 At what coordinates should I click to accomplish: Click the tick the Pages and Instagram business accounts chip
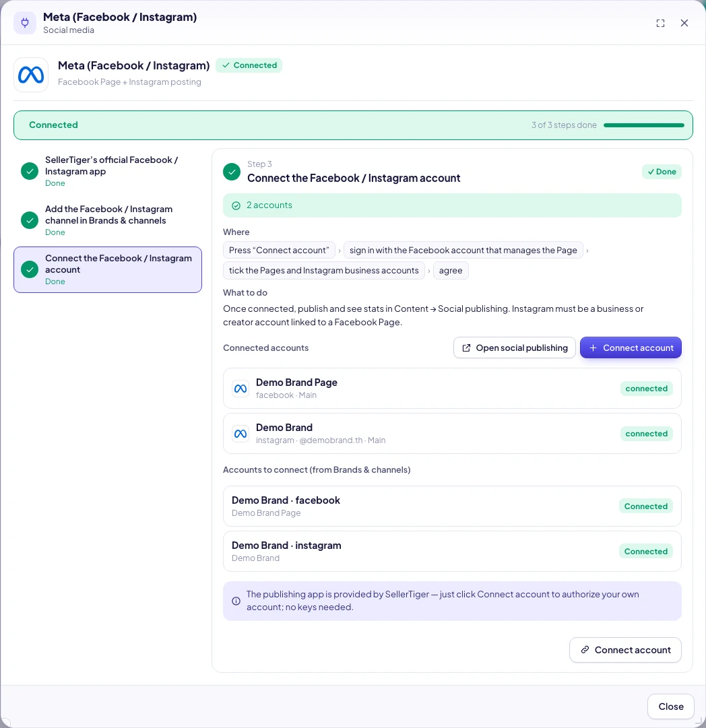[324, 271]
